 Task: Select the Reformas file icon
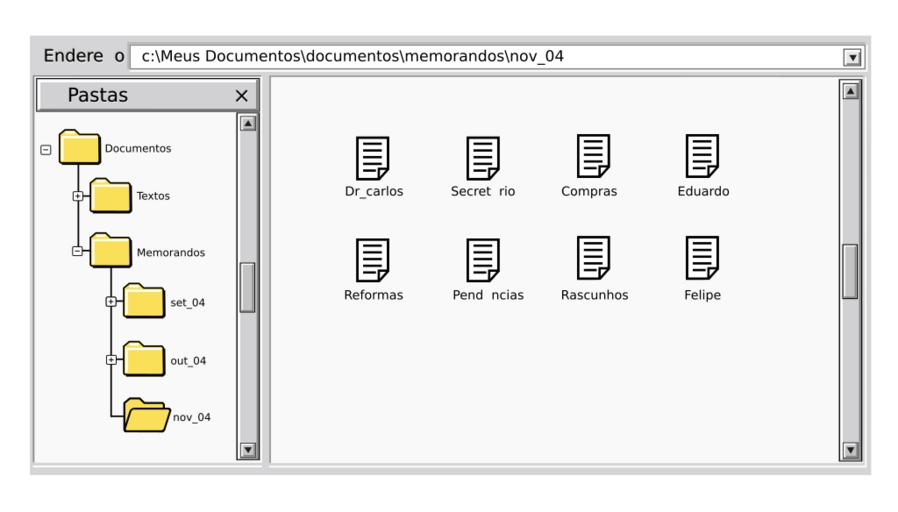373,260
